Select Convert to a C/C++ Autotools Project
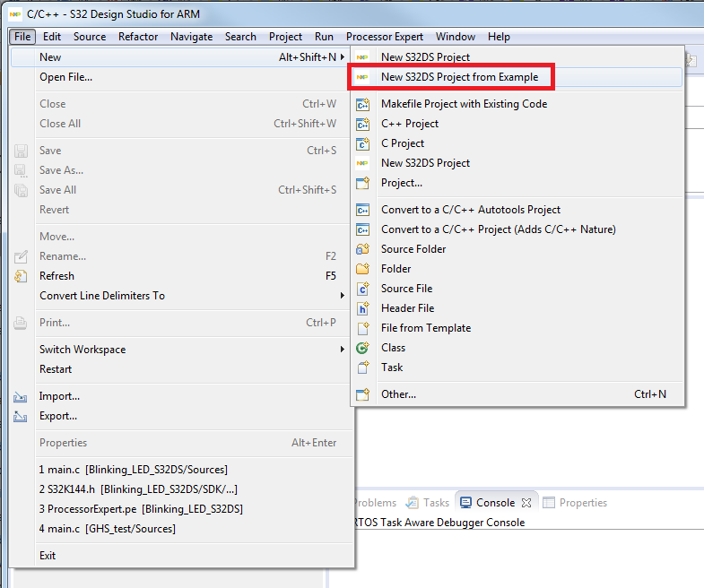 coord(517,210)
